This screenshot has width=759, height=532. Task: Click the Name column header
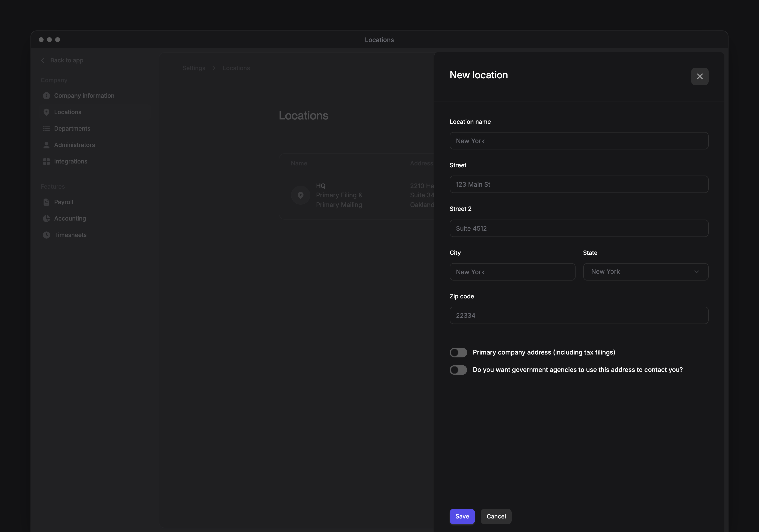click(x=299, y=163)
